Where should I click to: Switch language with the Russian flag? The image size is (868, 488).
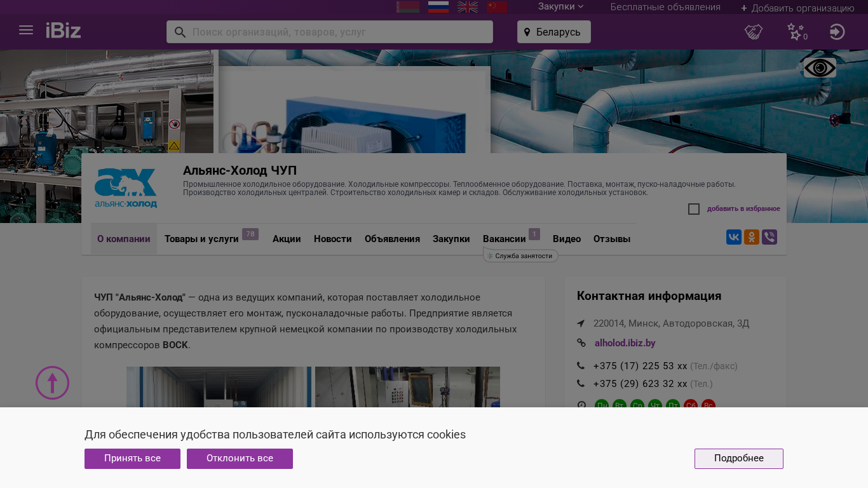point(438,7)
